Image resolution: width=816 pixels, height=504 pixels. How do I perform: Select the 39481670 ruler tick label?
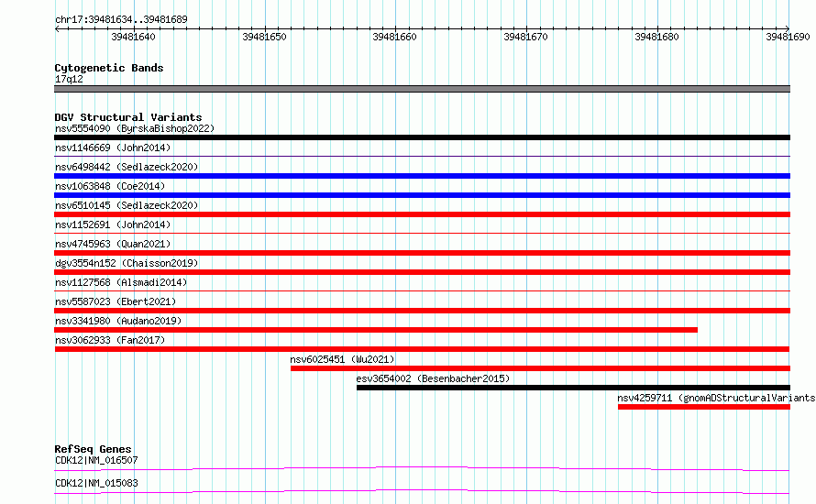click(525, 37)
